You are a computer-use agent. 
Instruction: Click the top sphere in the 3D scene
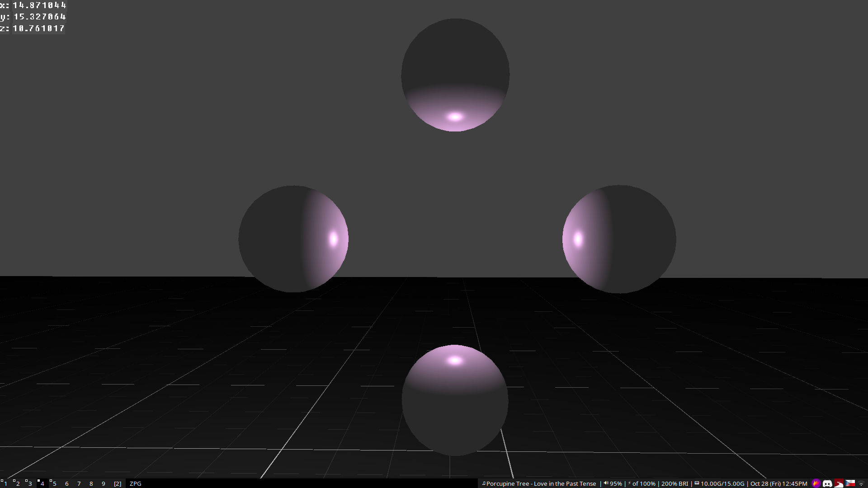(x=455, y=75)
